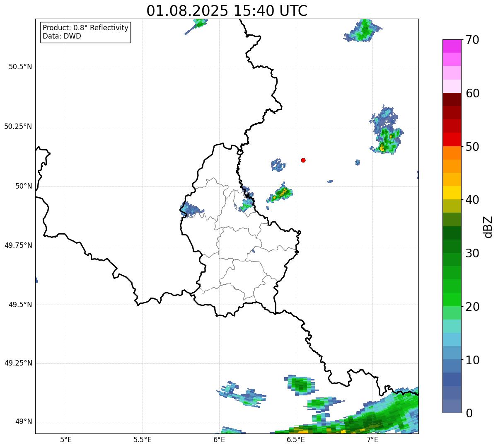Pick the magenta swatch at colorbar top
The image size is (498, 448).
pos(452,46)
